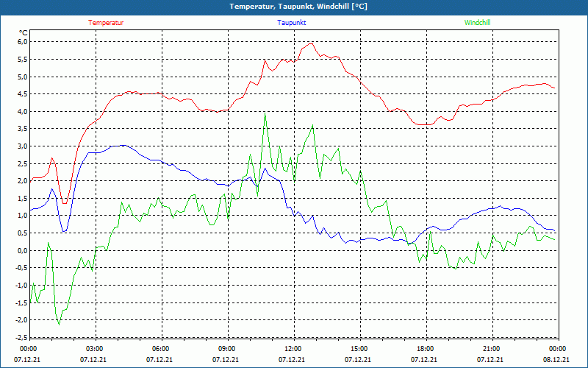
Task: Click the 2,0 y-axis value
Action: pyautogui.click(x=23, y=181)
